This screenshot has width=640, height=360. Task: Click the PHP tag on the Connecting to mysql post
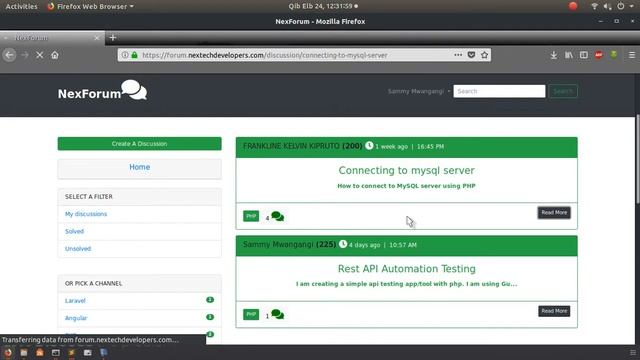click(x=251, y=216)
